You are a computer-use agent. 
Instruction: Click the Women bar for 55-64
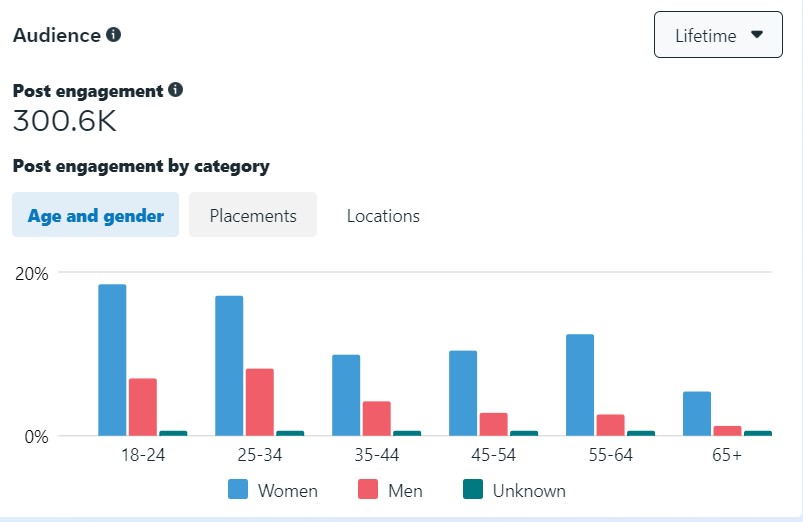pyautogui.click(x=579, y=385)
